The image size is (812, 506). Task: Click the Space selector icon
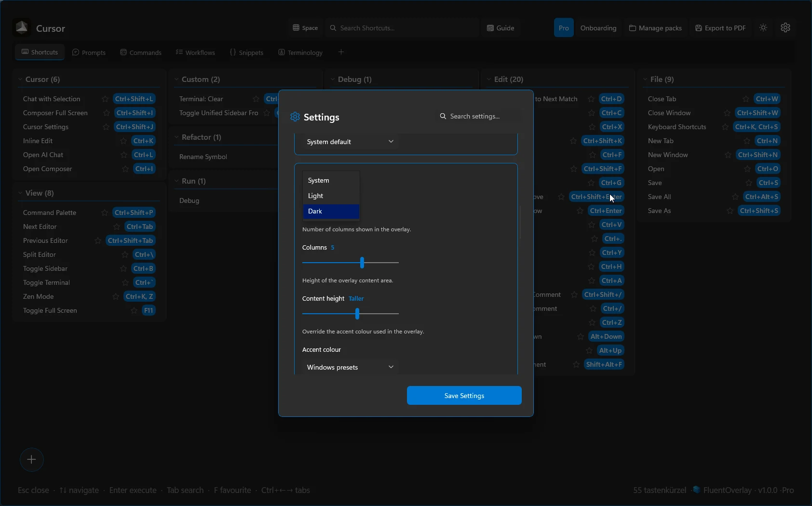(x=297, y=28)
